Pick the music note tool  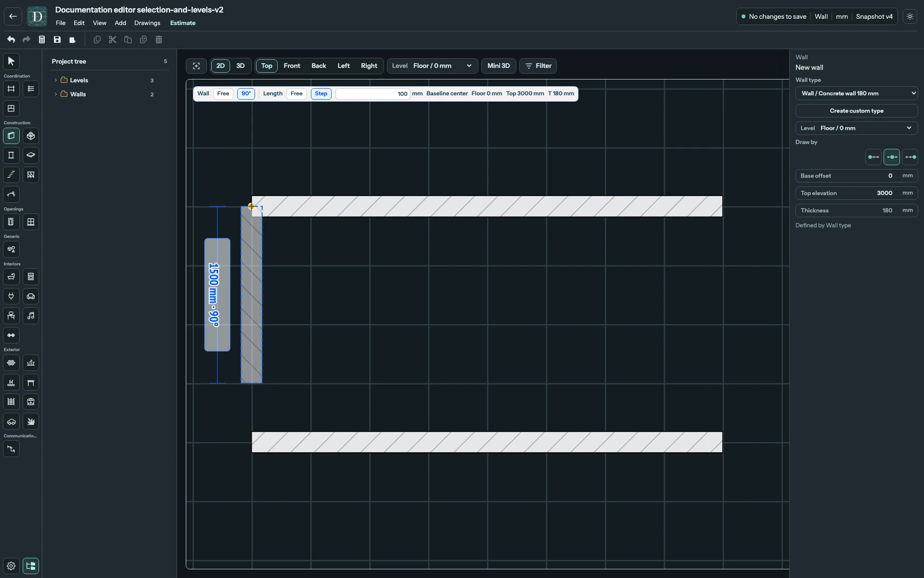[x=31, y=315]
